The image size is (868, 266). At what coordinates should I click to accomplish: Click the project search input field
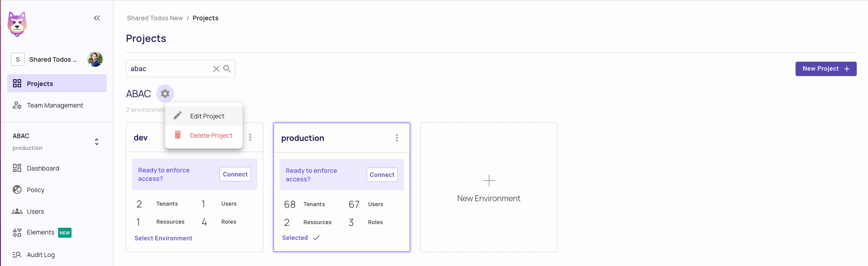pyautogui.click(x=169, y=69)
